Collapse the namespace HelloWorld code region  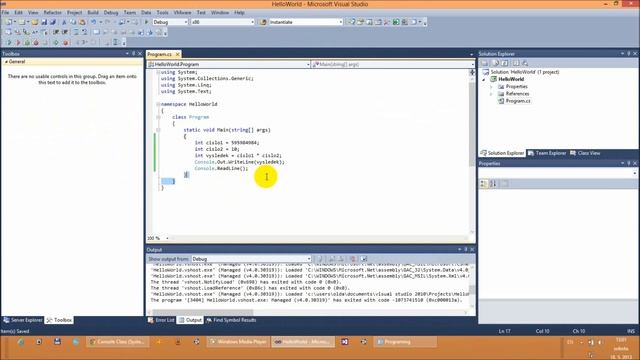158,104
